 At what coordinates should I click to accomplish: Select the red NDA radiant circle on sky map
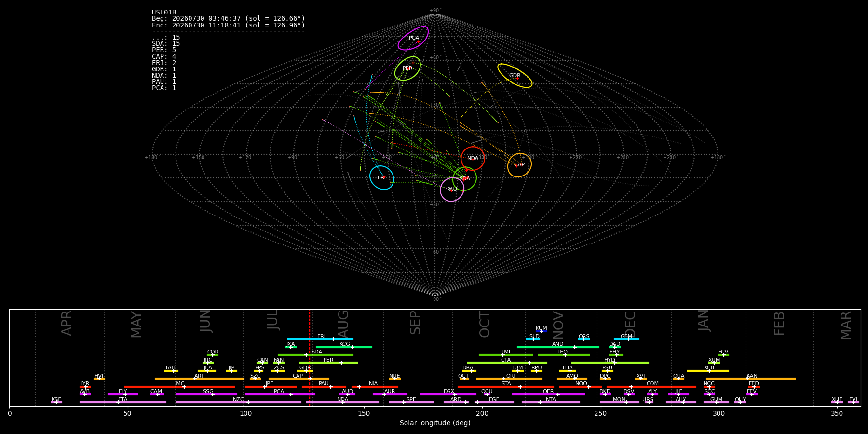(473, 159)
